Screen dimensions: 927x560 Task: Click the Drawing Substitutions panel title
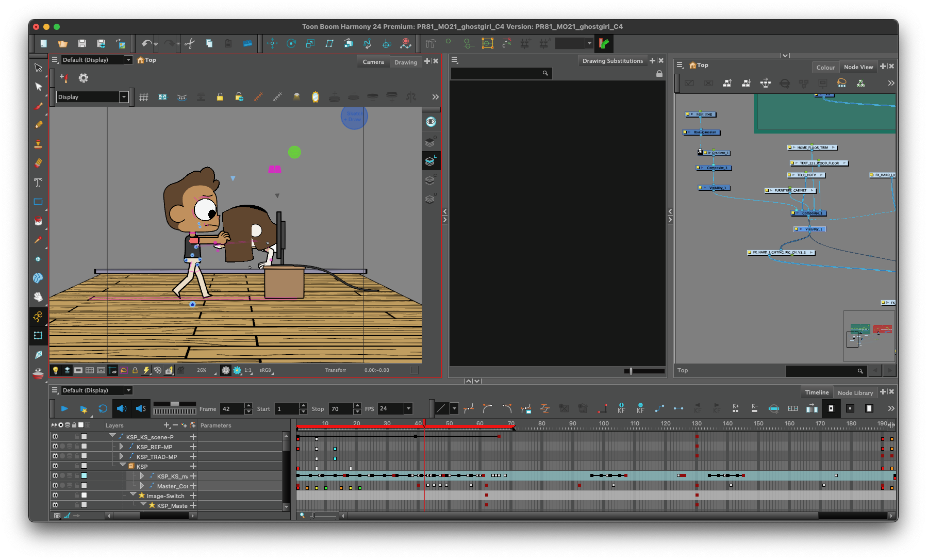[x=613, y=61]
